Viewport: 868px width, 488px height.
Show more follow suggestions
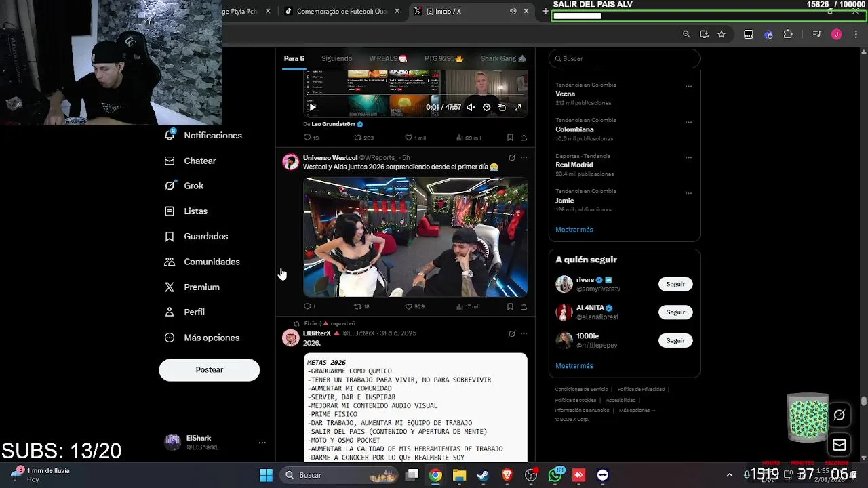pos(574,366)
